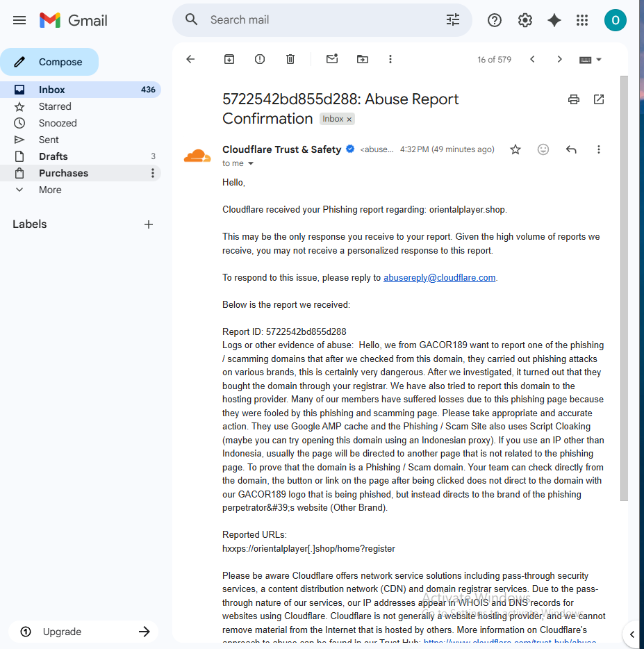
Task: Click the Gmail logo
Action: tap(73, 20)
